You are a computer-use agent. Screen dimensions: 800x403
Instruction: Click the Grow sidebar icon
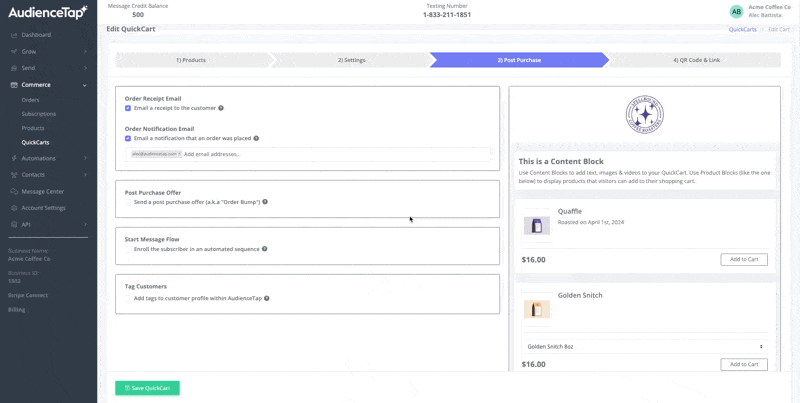pos(14,52)
